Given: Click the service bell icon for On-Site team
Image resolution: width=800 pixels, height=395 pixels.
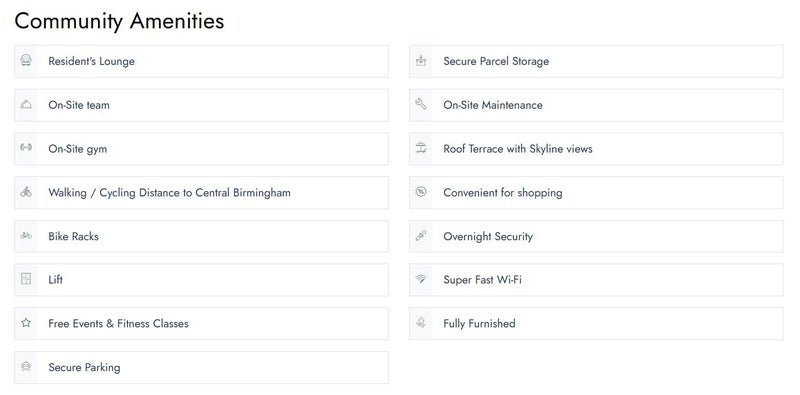Looking at the screenshot, I should [26, 105].
